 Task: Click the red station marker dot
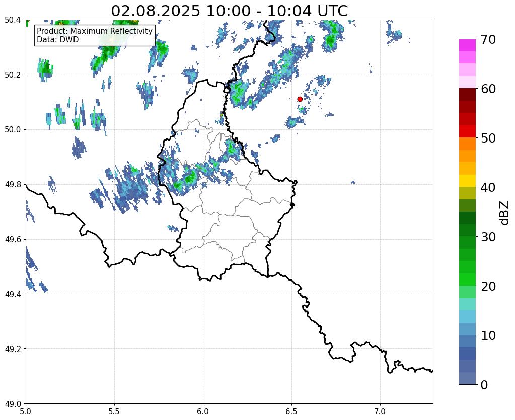click(x=300, y=99)
